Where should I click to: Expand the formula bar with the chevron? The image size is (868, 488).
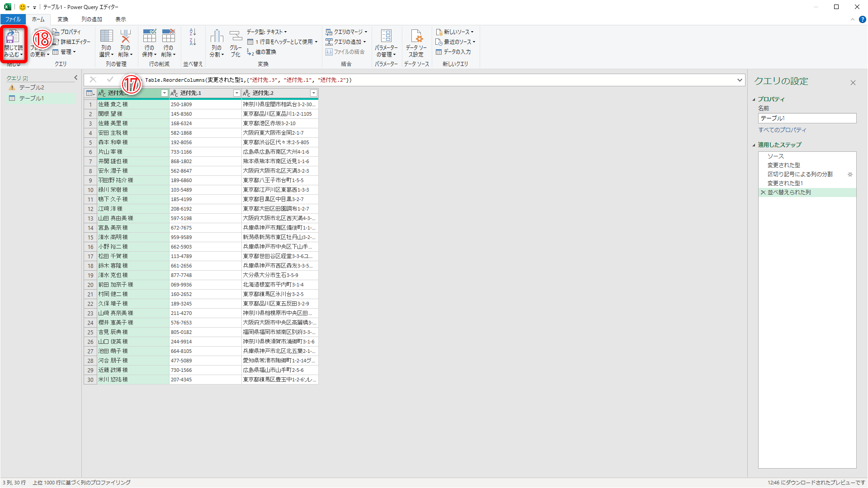(x=740, y=80)
